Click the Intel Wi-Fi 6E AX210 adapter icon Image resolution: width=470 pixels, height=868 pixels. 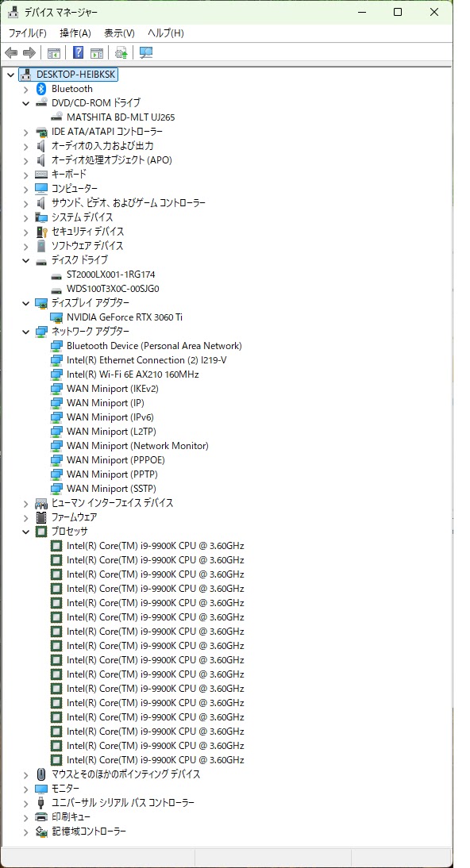[56, 374]
